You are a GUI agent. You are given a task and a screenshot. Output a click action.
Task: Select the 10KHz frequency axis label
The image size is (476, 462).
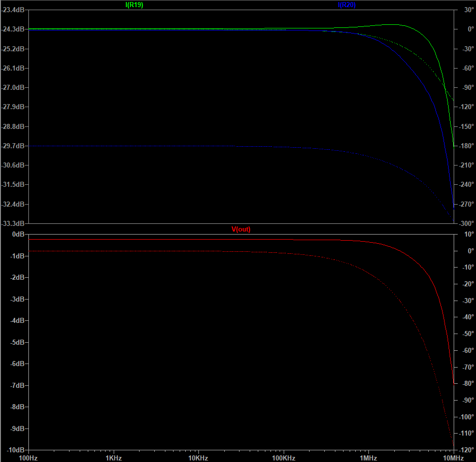198,458
